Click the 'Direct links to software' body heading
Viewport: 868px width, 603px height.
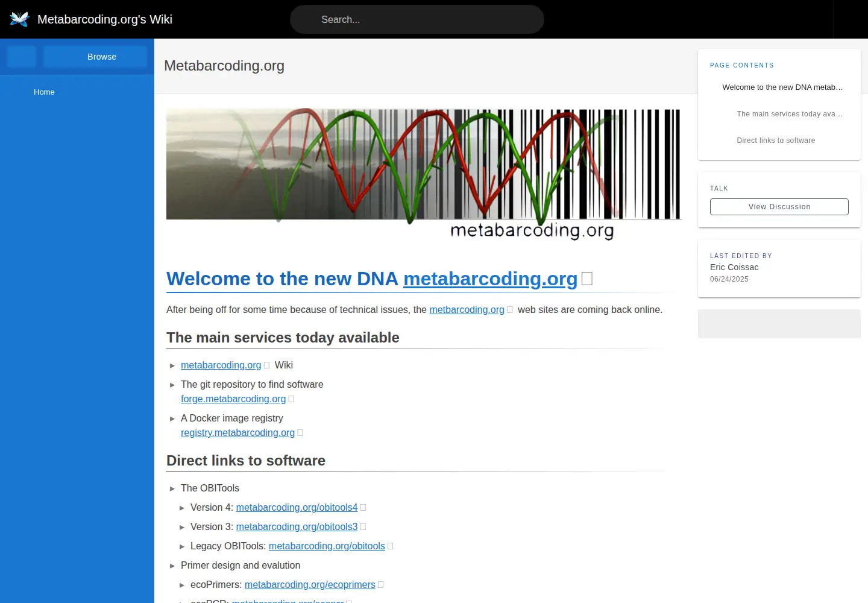[x=246, y=461]
